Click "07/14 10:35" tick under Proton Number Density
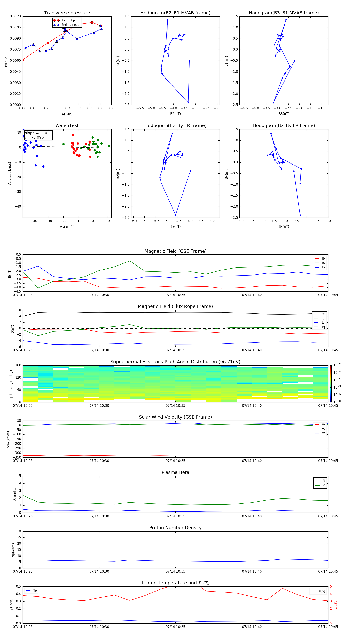This screenshot has height=644, width=351. point(175,571)
